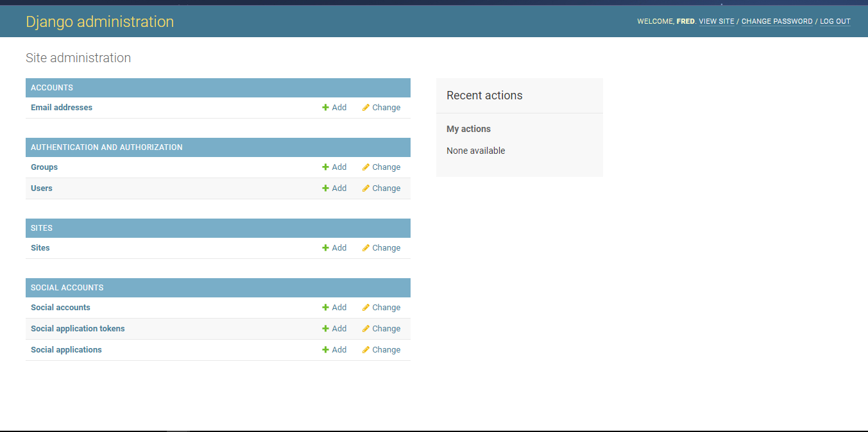Open the Social application tokens link

point(78,329)
